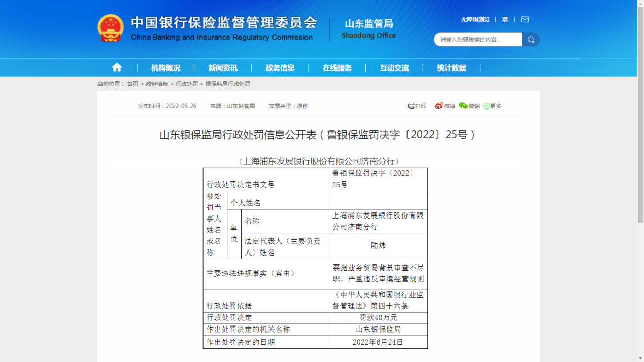Image resolution: width=644 pixels, height=362 pixels.
Task: Click 文章类型：原创 text
Action: 288,106
